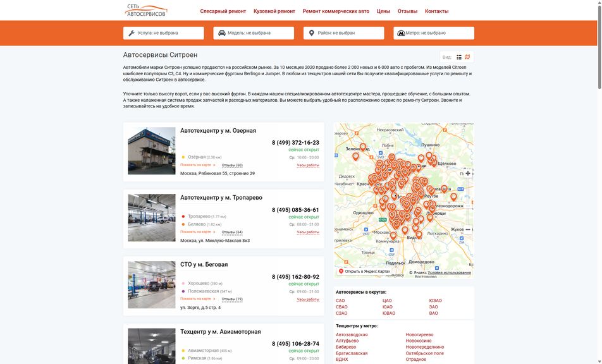602x364 pixels.
Task: Open Ремонт коммерческих авто menu item
Action: coord(336,11)
